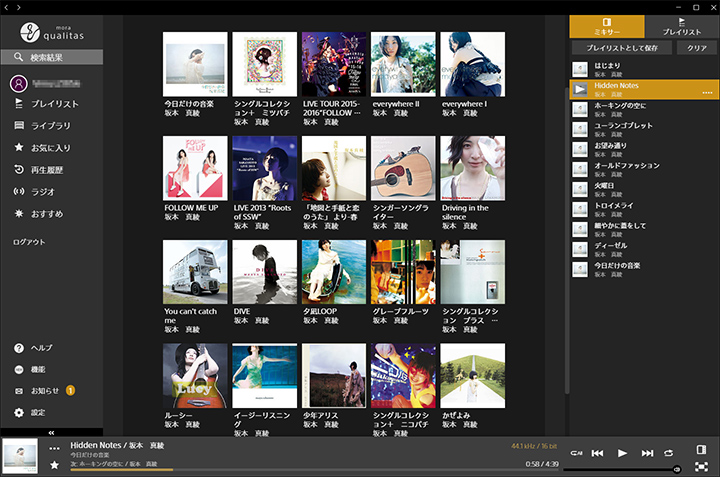Select オールドファッション in the queue
The width and height of the screenshot is (720, 477).
pyautogui.click(x=645, y=169)
